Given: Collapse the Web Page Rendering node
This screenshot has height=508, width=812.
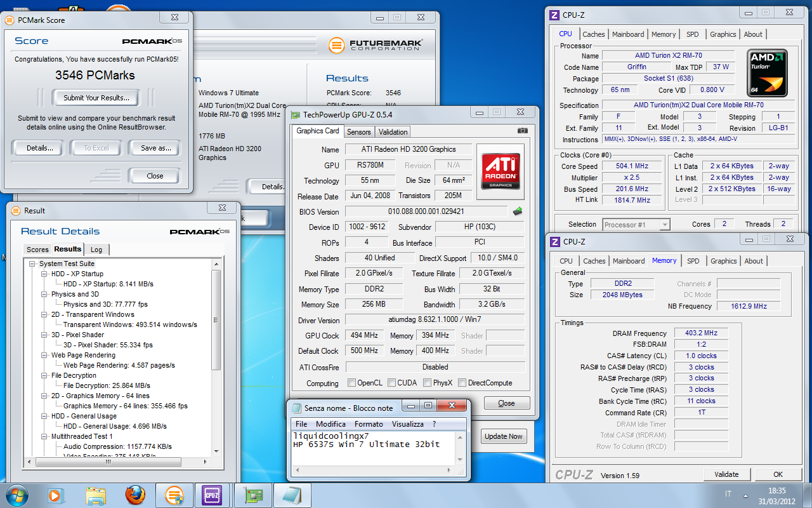Looking at the screenshot, I should 44,355.
